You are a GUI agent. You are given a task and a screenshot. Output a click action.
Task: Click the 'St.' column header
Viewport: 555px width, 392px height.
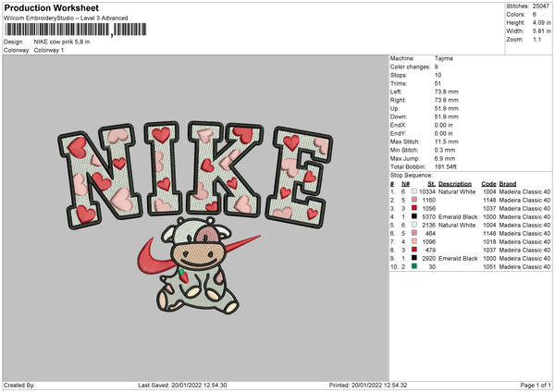[431, 184]
